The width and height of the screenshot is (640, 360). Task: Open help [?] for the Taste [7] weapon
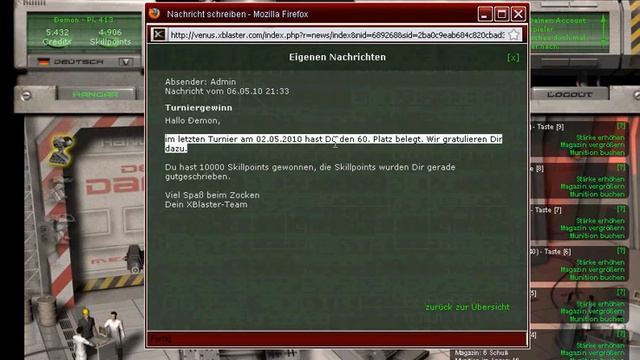pos(621,209)
